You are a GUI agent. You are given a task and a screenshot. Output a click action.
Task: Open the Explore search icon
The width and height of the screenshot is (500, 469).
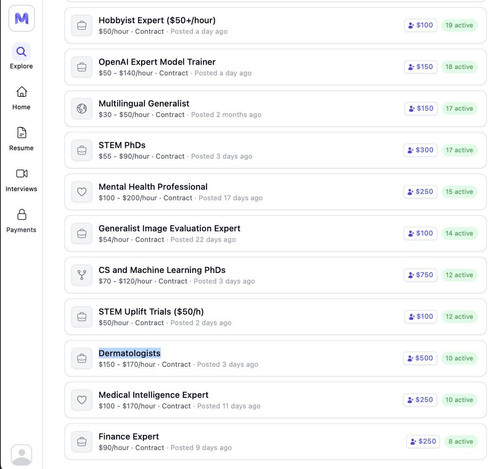click(x=21, y=52)
